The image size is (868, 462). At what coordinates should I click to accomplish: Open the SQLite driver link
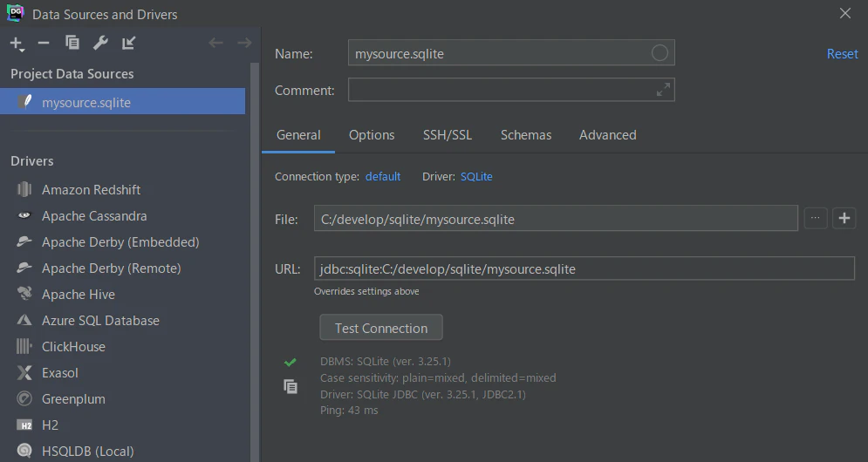pos(476,176)
